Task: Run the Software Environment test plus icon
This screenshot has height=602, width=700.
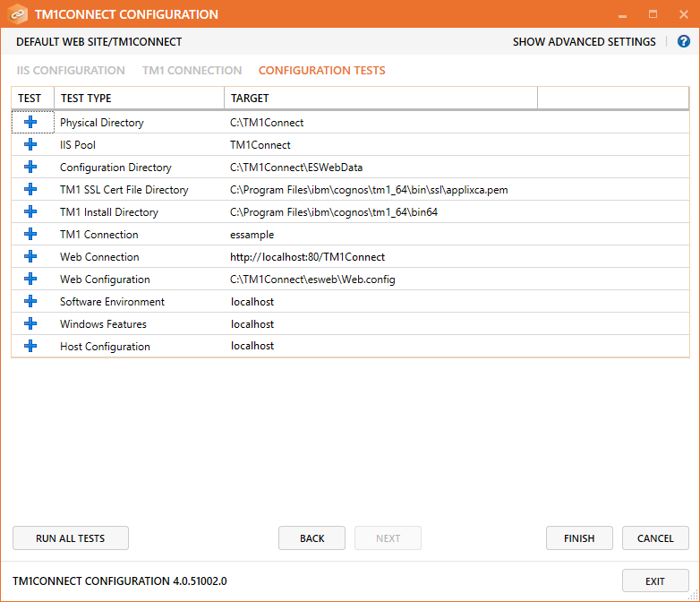Action: (x=30, y=301)
